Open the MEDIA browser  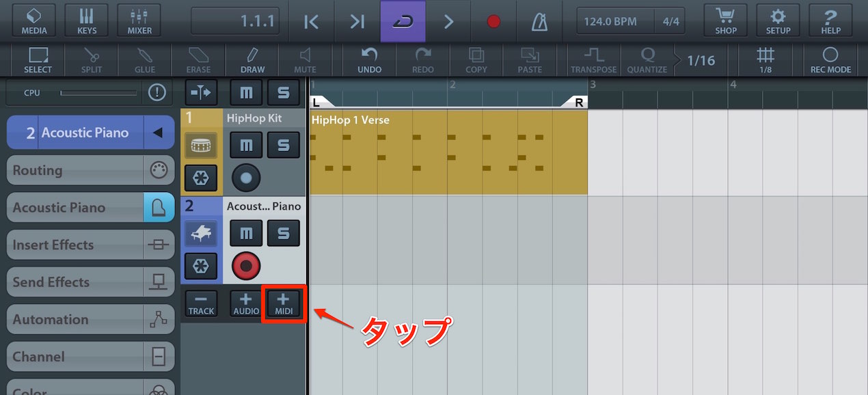(x=34, y=21)
